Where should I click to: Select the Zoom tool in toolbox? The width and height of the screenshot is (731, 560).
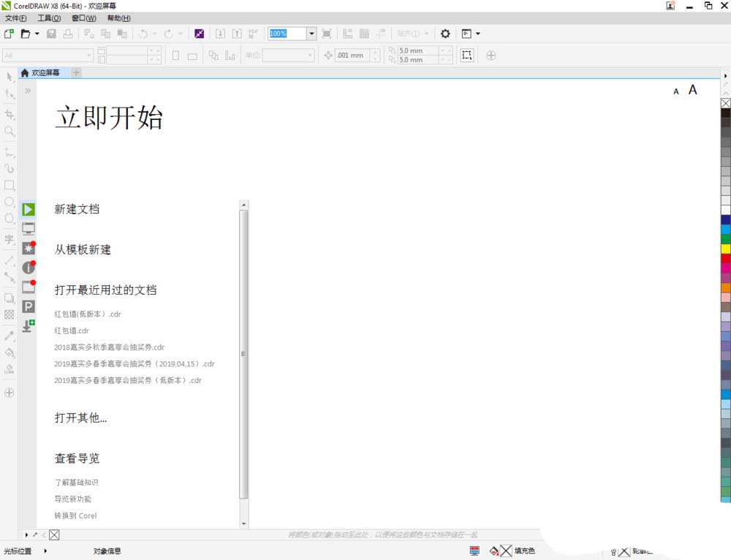[10, 131]
